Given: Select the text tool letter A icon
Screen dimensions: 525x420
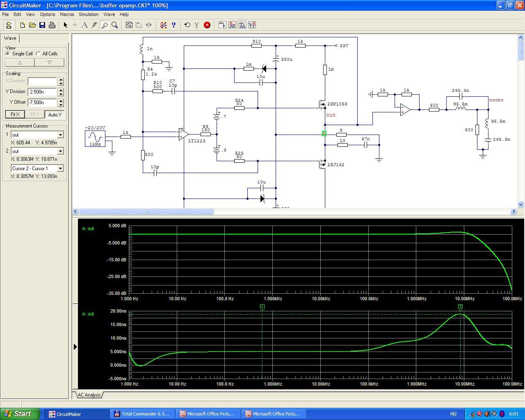Looking at the screenshot, I should point(84,25).
